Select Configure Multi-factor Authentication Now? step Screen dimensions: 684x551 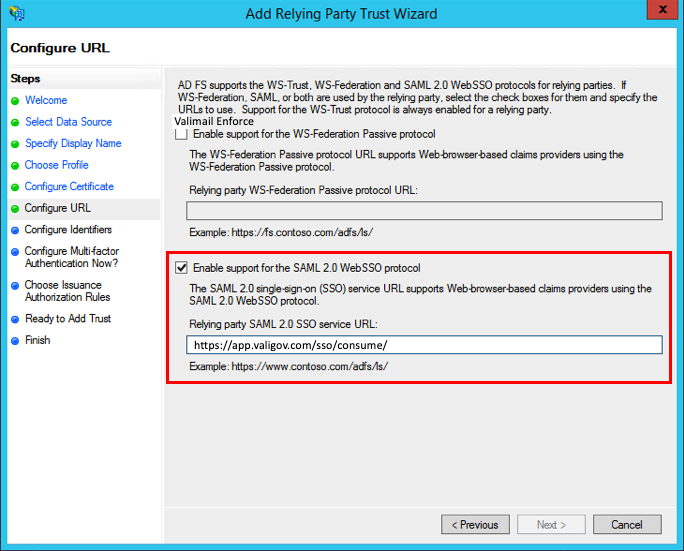tap(72, 257)
